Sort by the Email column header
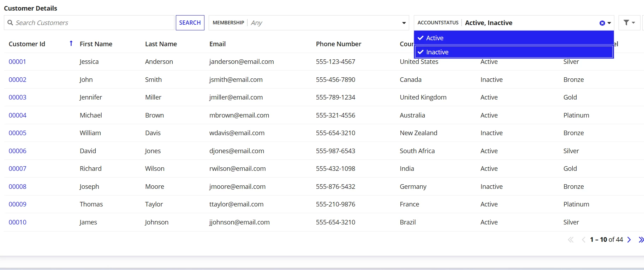The image size is (644, 270). click(217, 44)
